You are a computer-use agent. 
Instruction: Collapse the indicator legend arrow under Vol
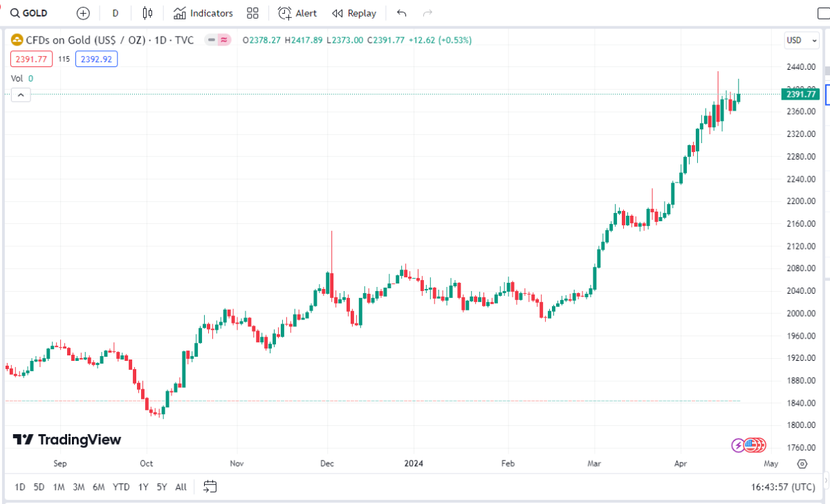[x=21, y=95]
